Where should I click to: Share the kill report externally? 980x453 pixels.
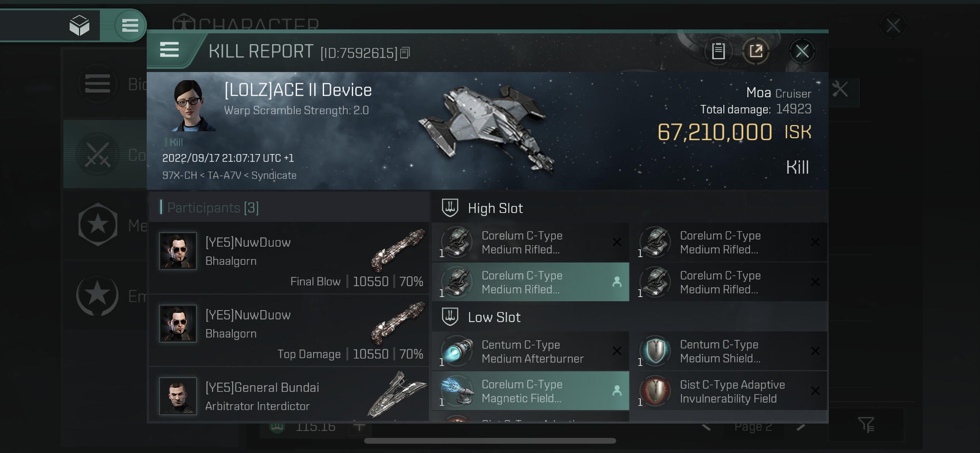coord(756,51)
